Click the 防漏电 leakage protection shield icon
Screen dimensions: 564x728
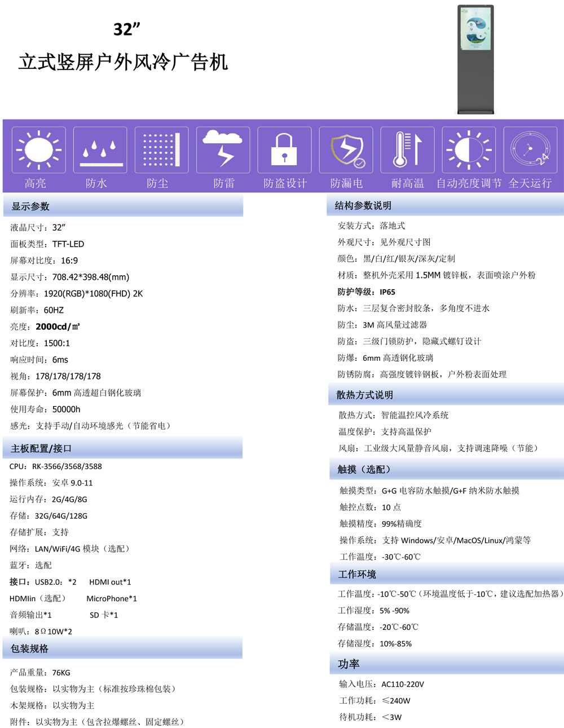pyautogui.click(x=345, y=149)
